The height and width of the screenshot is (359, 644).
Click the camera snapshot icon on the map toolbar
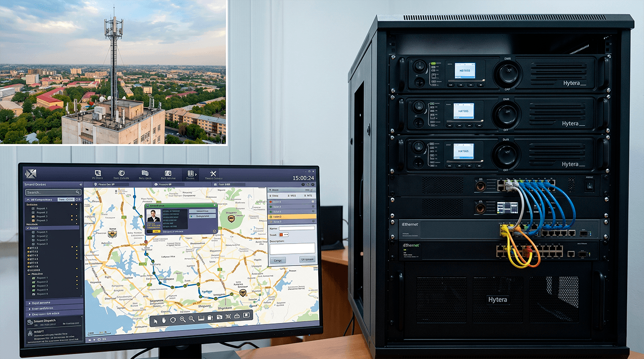(x=220, y=316)
